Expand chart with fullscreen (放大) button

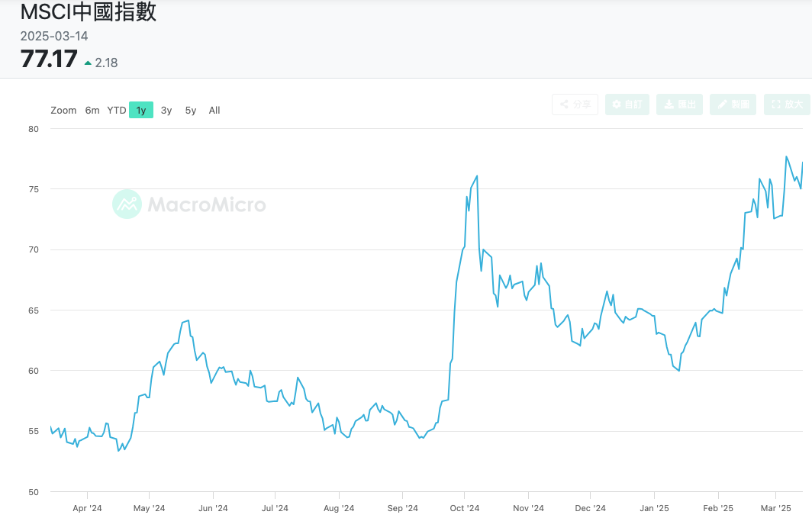click(x=786, y=105)
